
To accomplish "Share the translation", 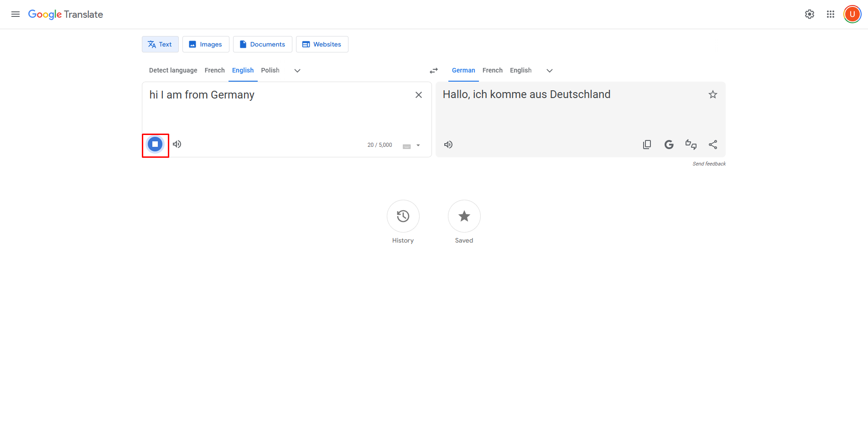I will point(713,144).
